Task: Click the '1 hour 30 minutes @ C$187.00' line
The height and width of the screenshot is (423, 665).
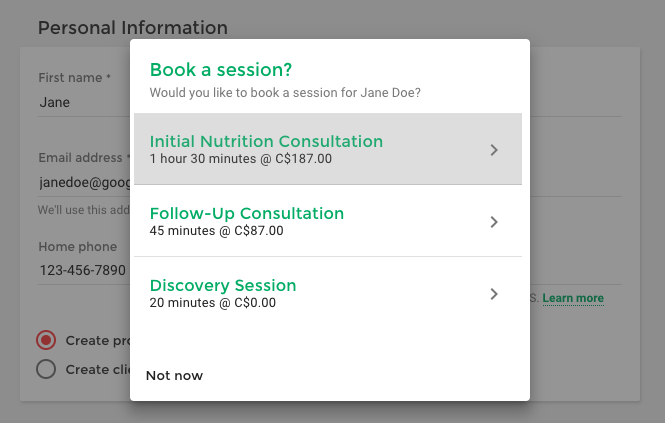Action: [241, 159]
